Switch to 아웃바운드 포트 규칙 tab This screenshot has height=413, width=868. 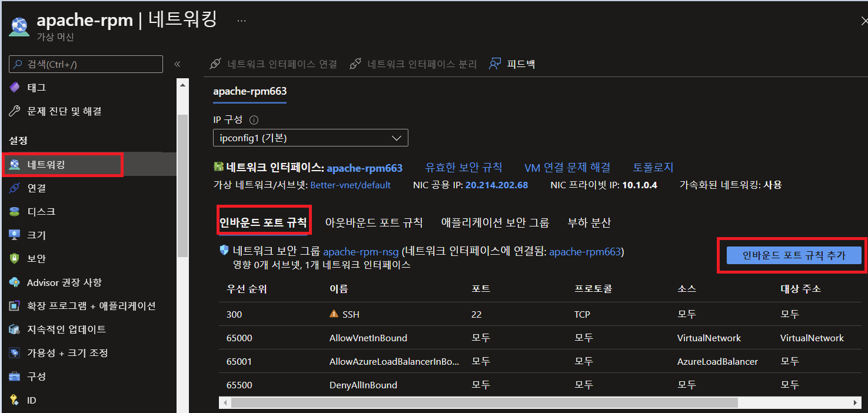coord(374,222)
